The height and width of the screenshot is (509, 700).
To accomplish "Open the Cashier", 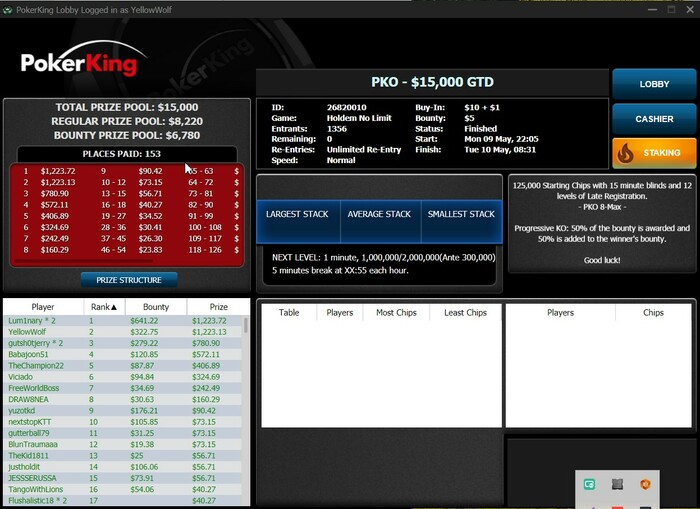I will point(654,119).
